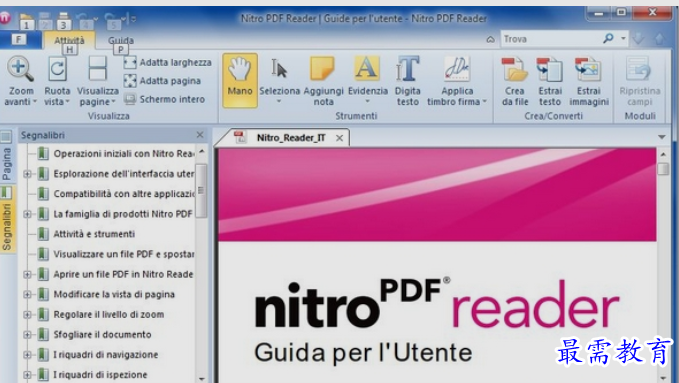Screen dimensions: 679x383
Task: Click the open folder quick-access icon
Action: pos(26,20)
